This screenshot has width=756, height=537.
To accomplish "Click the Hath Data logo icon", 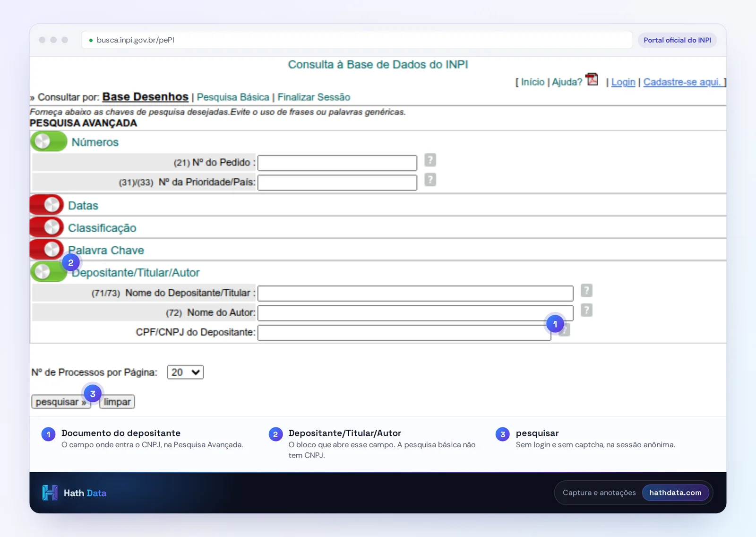I will pos(50,493).
